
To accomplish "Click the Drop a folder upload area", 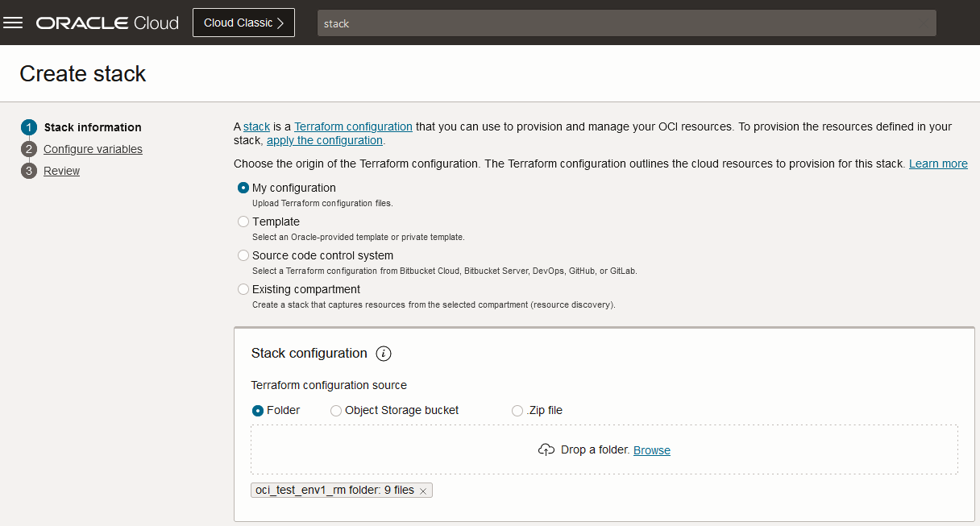I will pyautogui.click(x=604, y=449).
